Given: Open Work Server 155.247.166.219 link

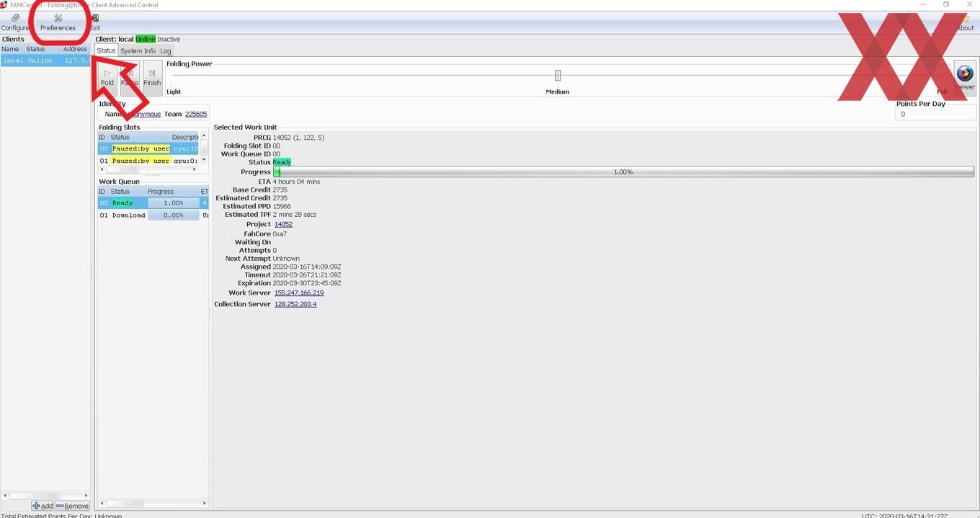Looking at the screenshot, I should click(x=299, y=293).
